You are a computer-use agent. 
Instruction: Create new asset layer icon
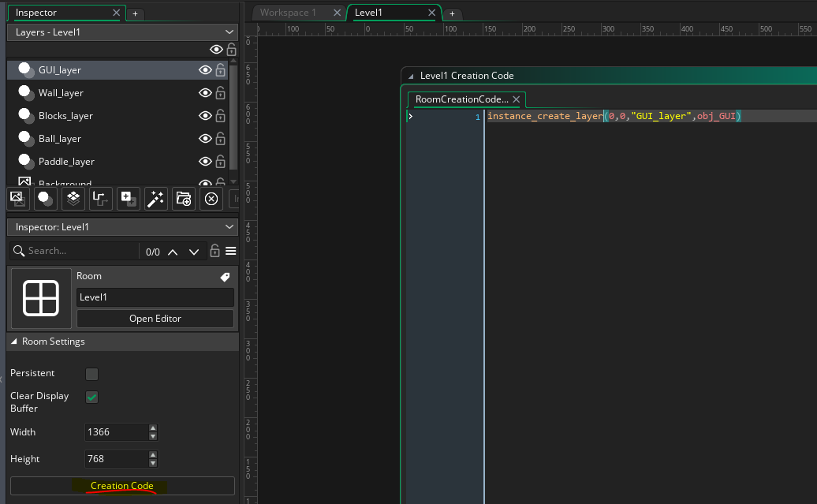129,199
